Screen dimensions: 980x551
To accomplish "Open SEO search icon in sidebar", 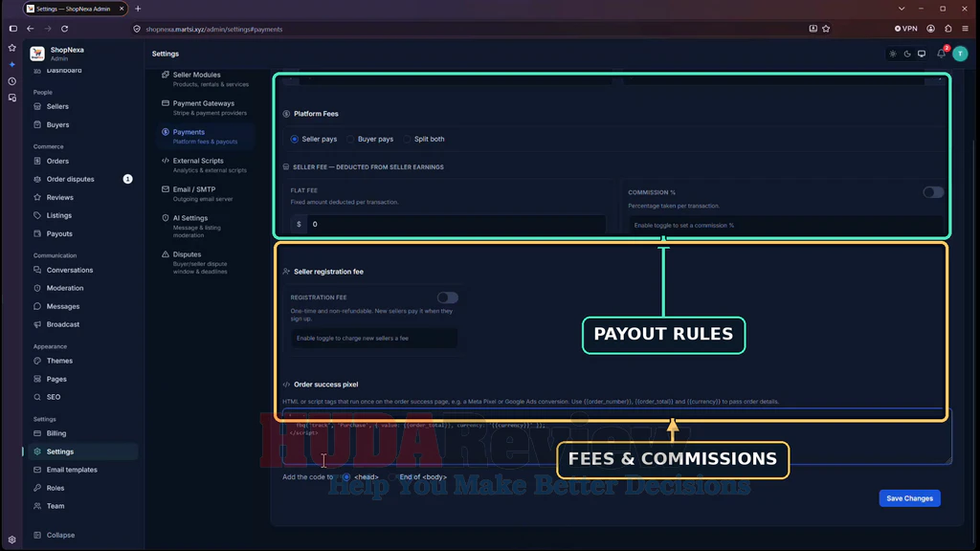I will [37, 397].
